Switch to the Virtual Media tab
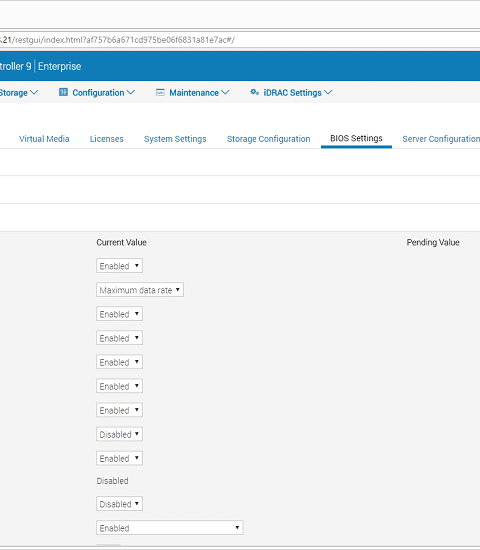This screenshot has width=480, height=550. [44, 139]
